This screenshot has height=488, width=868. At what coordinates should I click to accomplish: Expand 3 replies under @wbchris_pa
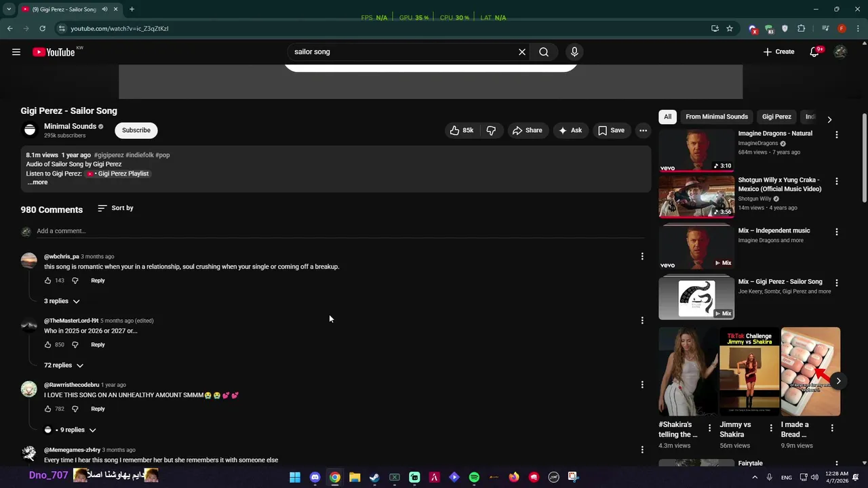[x=62, y=301]
